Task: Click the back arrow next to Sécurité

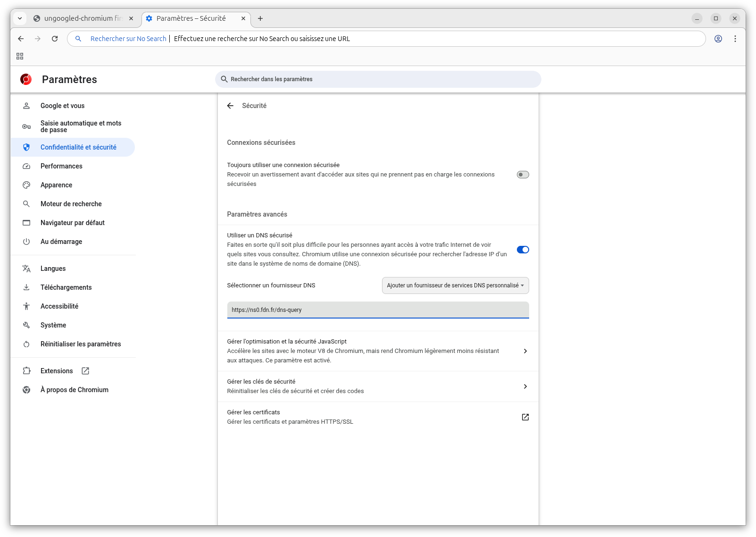Action: click(230, 106)
